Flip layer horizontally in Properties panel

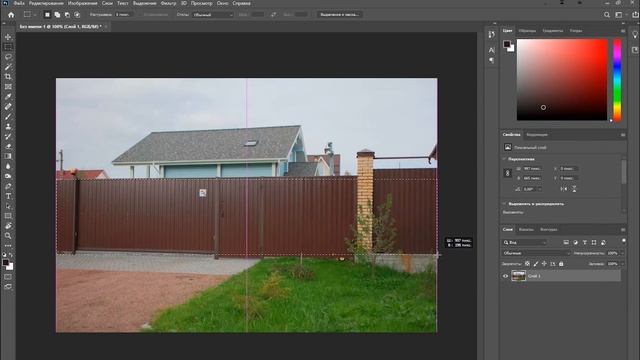564,189
